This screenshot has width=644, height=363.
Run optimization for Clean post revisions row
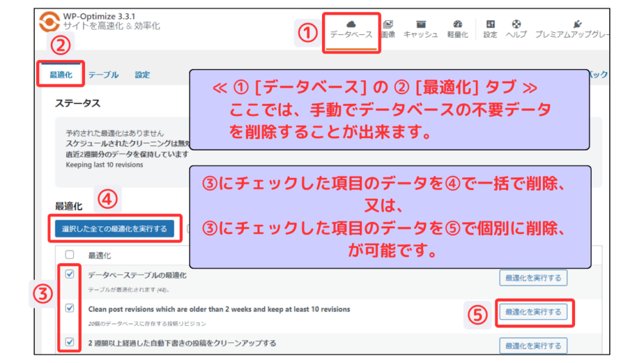click(x=533, y=312)
